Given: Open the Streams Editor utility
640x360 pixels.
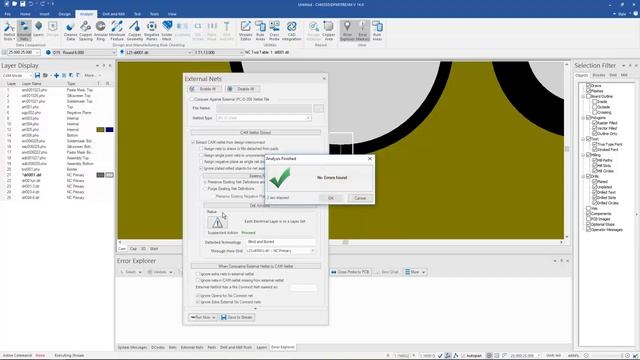Looking at the screenshot, I should pos(245,31).
